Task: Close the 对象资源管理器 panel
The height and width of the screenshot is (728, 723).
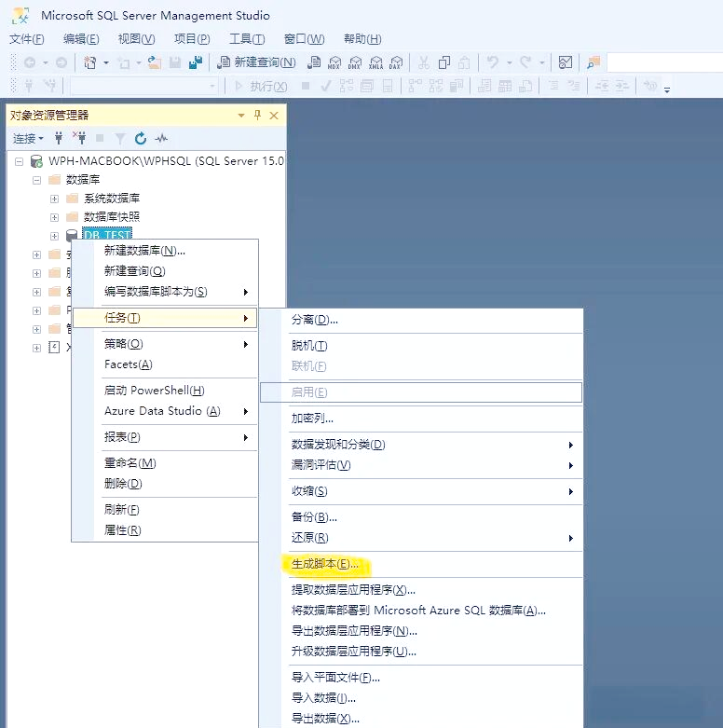Action: (x=274, y=116)
